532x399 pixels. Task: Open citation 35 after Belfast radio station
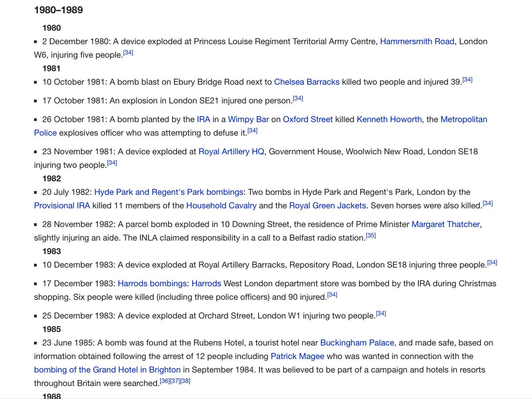tap(371, 235)
